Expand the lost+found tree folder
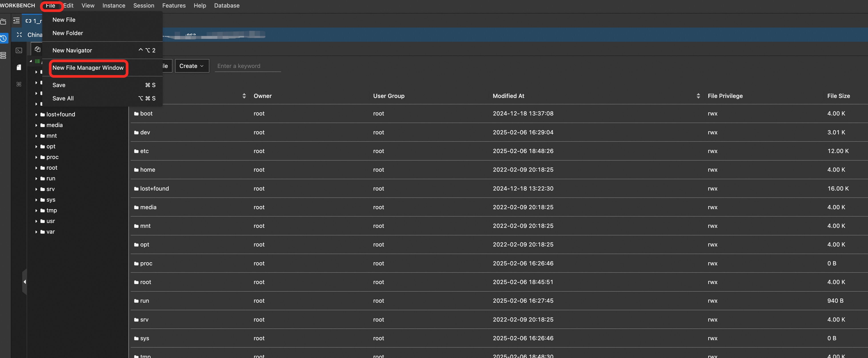Screen dimensions: 868x358 click(x=36, y=115)
